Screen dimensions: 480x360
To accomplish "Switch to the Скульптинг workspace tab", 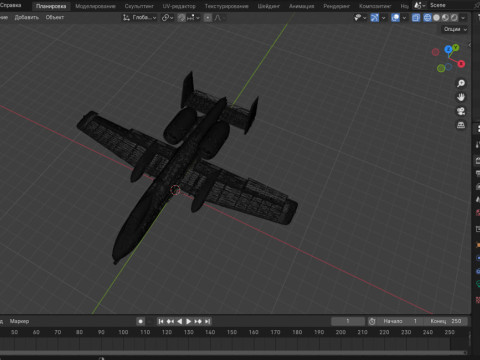I will tap(139, 6).
